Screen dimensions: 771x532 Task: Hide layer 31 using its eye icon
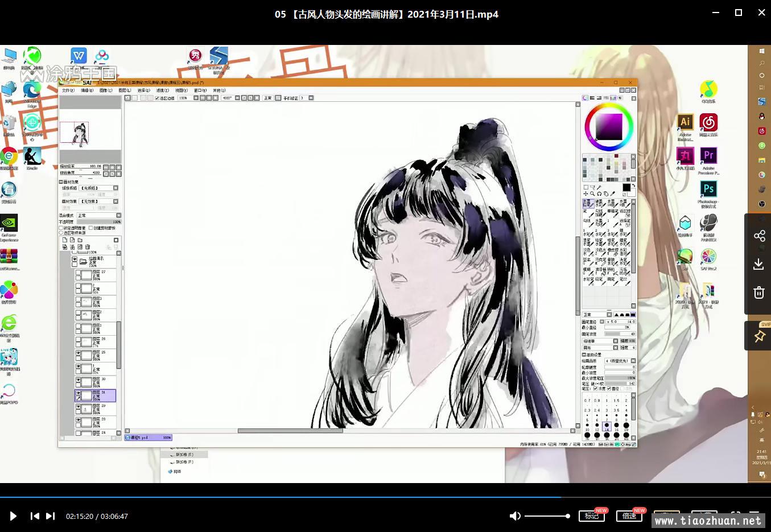[79, 393]
